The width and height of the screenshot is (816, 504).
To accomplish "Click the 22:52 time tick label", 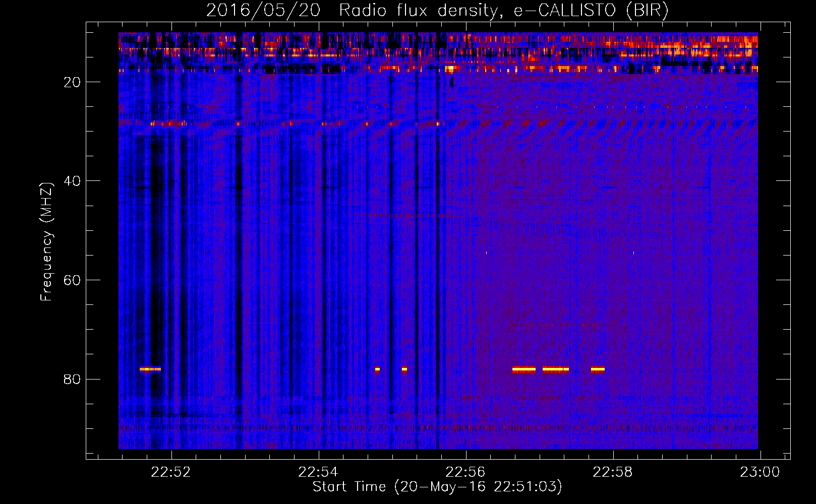I will [171, 472].
